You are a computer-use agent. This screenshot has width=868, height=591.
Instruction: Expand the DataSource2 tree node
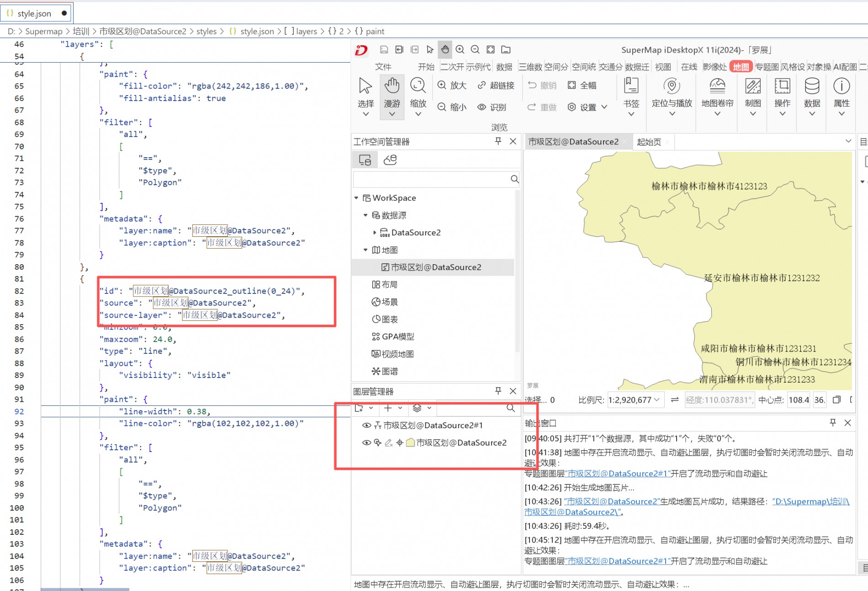click(x=375, y=233)
